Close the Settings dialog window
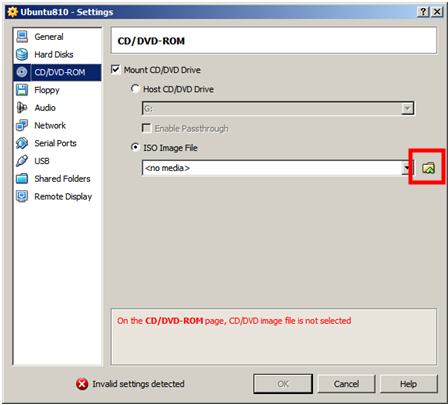Image resolution: width=448 pixels, height=405 pixels. point(437,12)
